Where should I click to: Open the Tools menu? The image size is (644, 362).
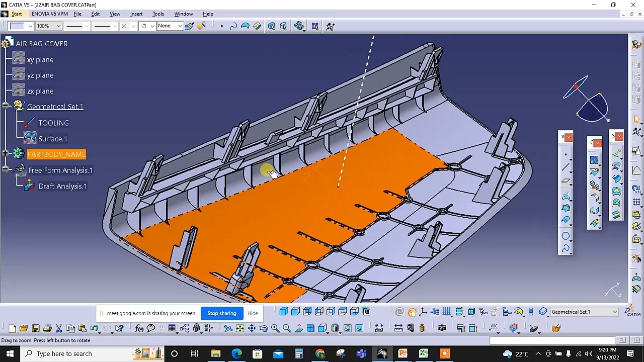click(158, 14)
